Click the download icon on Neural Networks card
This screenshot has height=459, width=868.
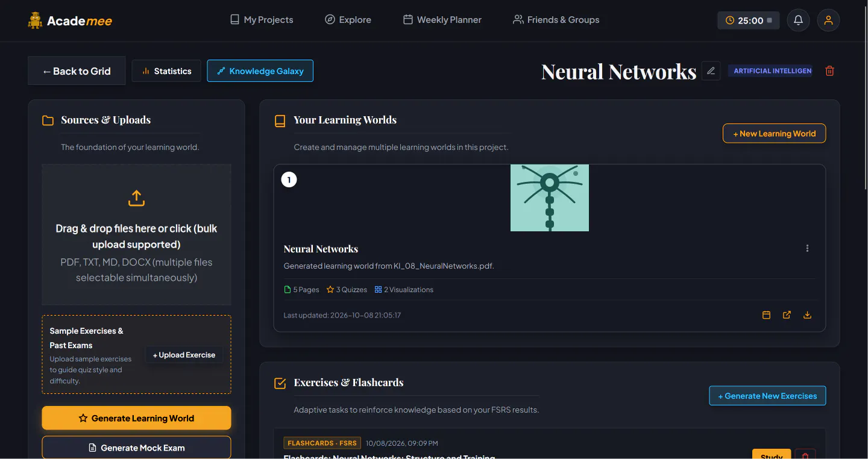[x=807, y=315]
